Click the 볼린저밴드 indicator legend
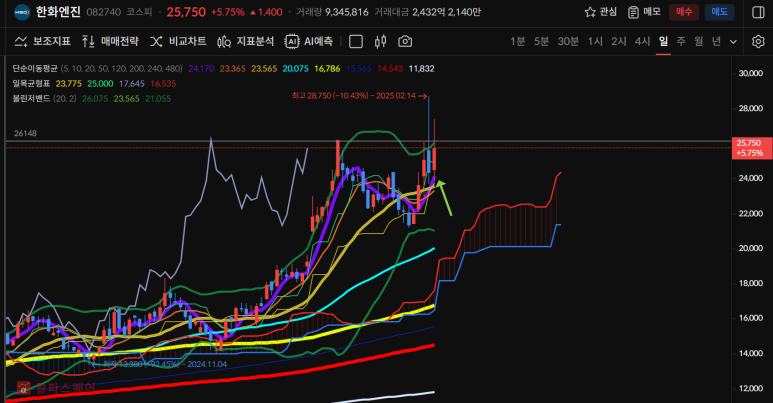 pos(31,99)
